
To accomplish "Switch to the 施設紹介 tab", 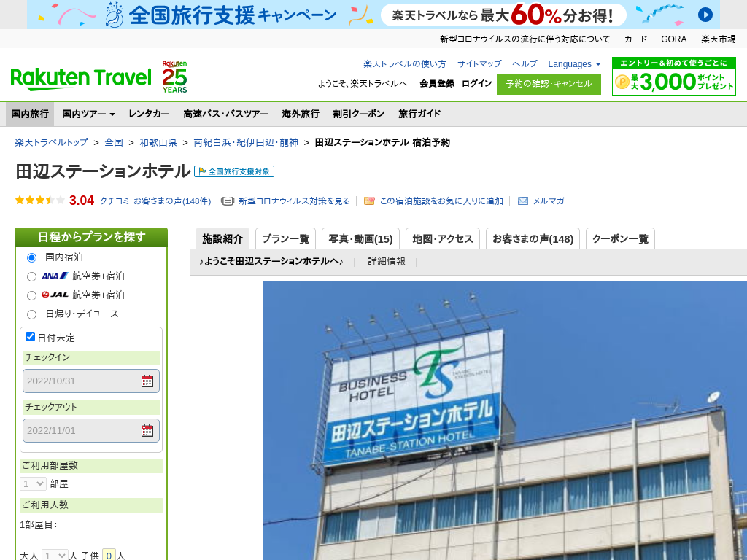I will [222, 238].
